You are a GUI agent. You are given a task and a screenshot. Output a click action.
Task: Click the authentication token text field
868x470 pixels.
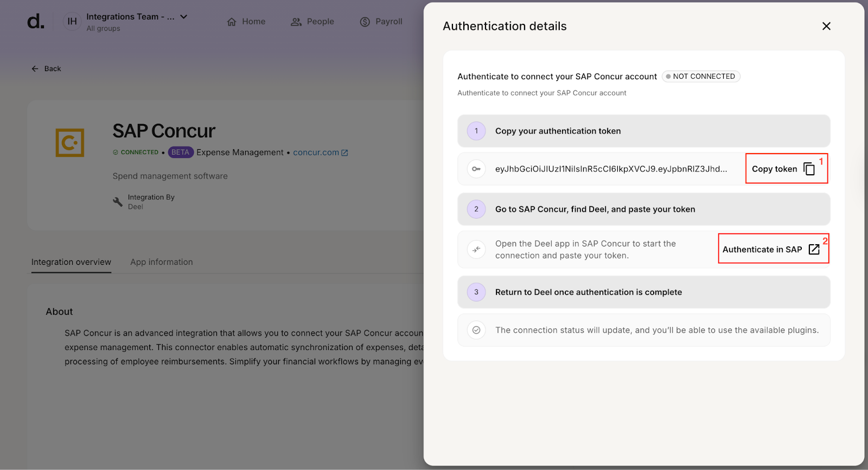pyautogui.click(x=611, y=169)
